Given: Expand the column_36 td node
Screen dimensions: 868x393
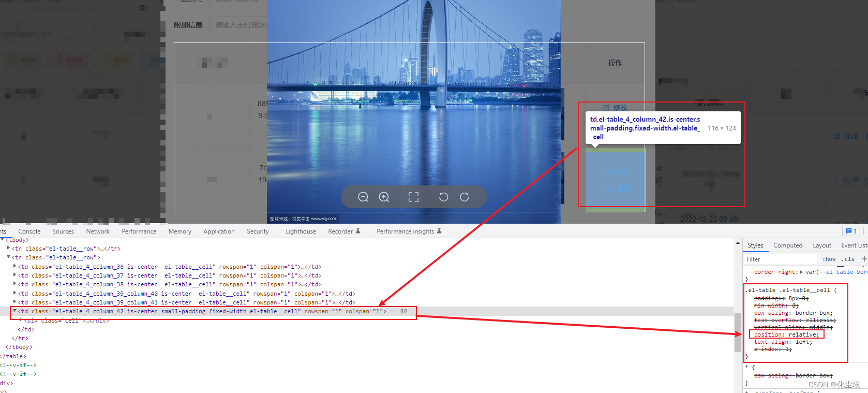Looking at the screenshot, I should [14, 266].
